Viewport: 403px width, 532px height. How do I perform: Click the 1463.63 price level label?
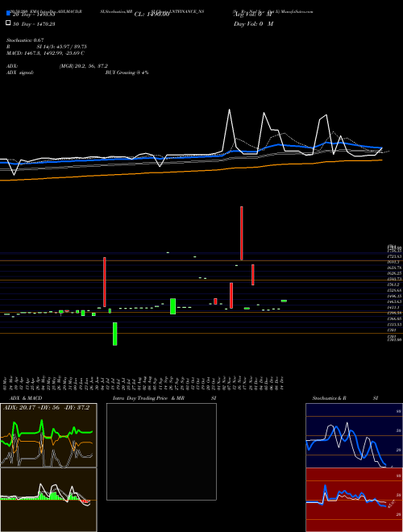click(394, 301)
